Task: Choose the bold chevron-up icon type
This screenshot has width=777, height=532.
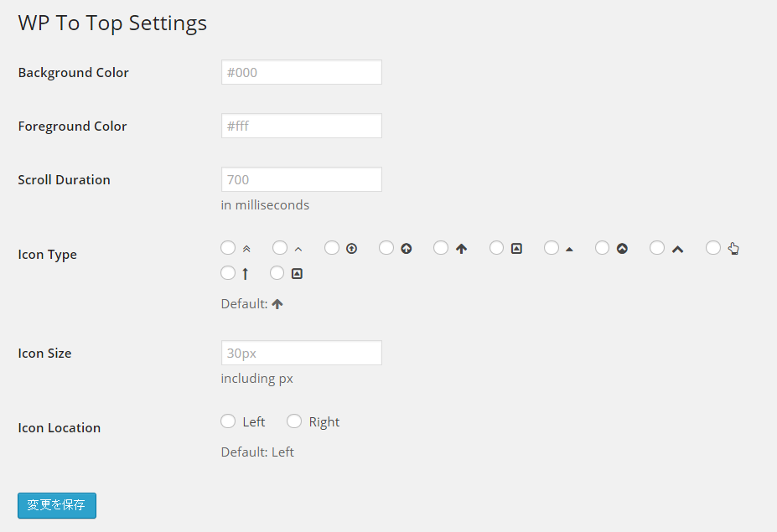Action: click(657, 248)
